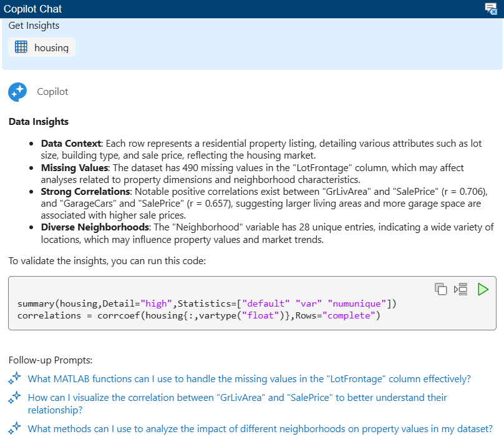504x439 pixels.
Task: Click the Missing Values bullet label
Action: (75, 168)
